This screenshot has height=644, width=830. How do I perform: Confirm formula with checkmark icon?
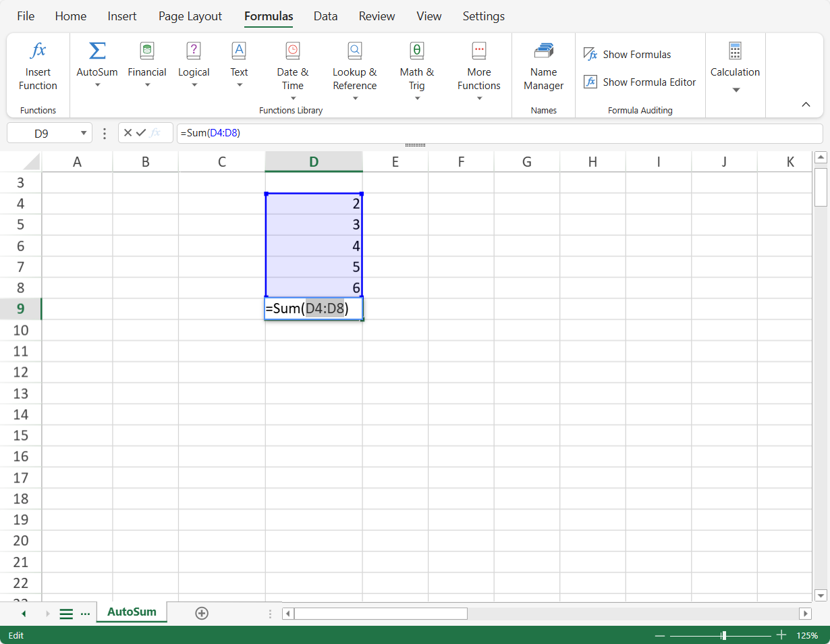141,133
